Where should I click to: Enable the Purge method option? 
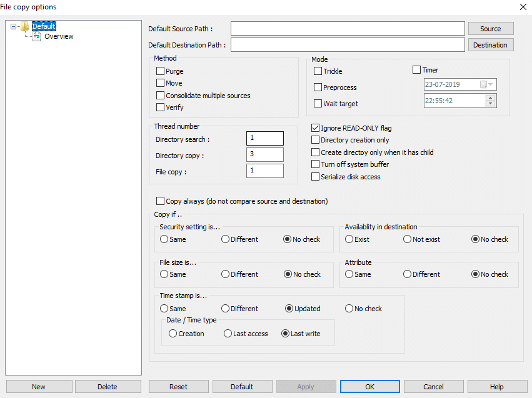coord(161,71)
